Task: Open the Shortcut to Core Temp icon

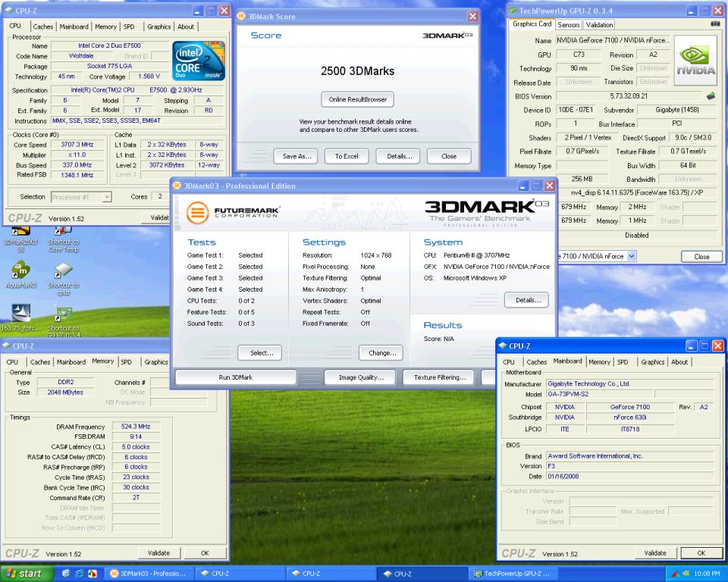Action: point(63,239)
